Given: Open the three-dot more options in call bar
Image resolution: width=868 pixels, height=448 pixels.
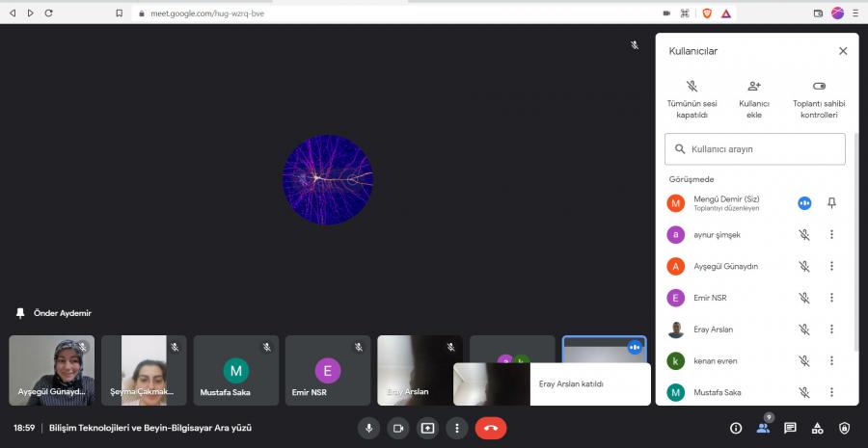Looking at the screenshot, I should (x=457, y=428).
